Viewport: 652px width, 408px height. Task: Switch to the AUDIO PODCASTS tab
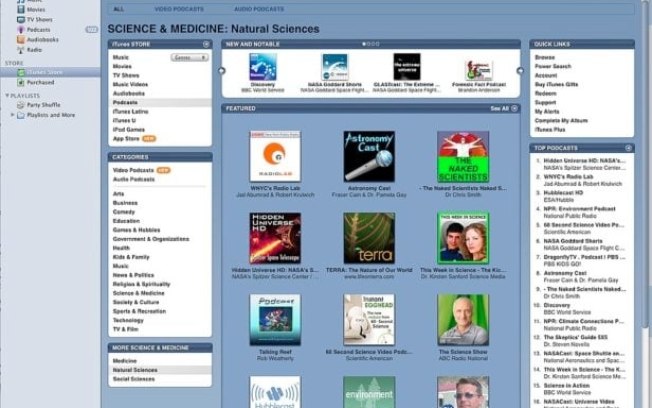click(x=259, y=9)
